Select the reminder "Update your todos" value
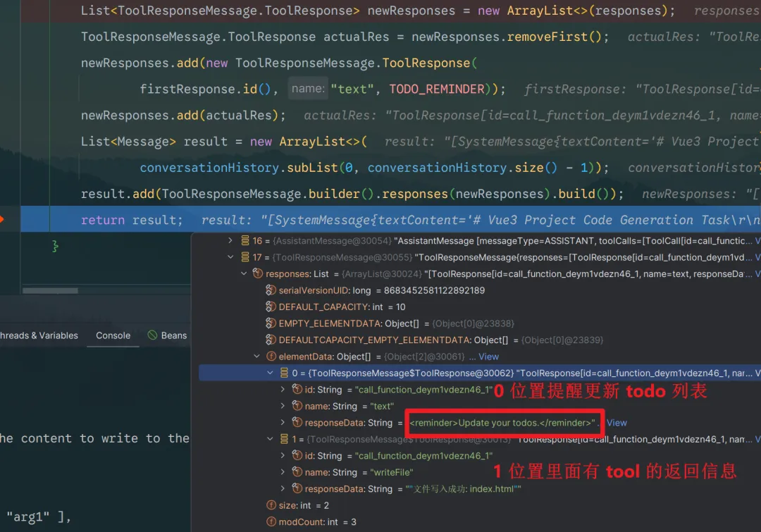Viewport: 761px width, 532px height. [502, 423]
